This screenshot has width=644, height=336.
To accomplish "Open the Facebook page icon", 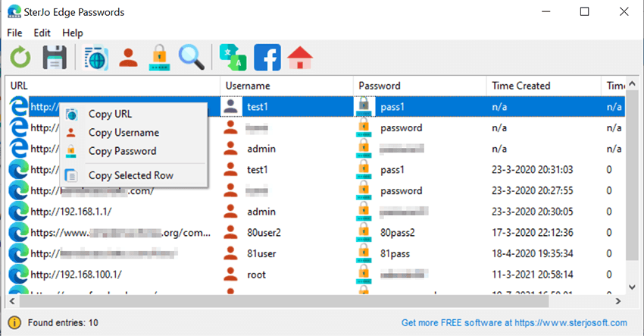I will click(267, 58).
